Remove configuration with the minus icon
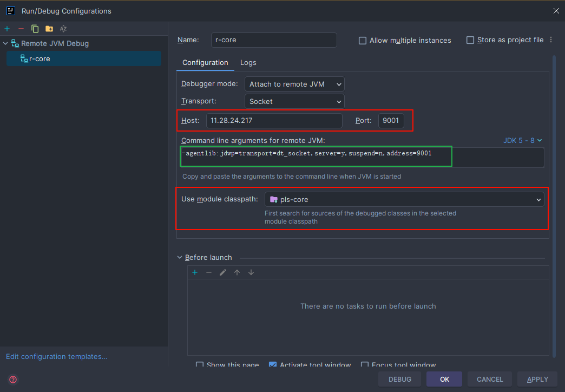The image size is (565, 392). pos(21,29)
